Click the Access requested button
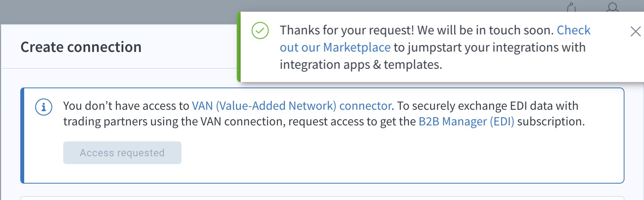This screenshot has height=200, width=644. pyautogui.click(x=122, y=153)
